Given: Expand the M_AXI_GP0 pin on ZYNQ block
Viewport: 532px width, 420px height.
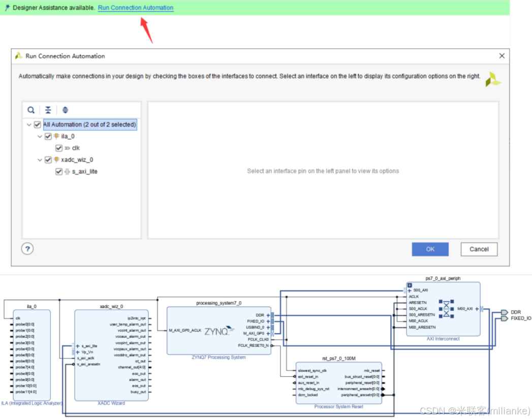Looking at the screenshot, I should pos(268,334).
